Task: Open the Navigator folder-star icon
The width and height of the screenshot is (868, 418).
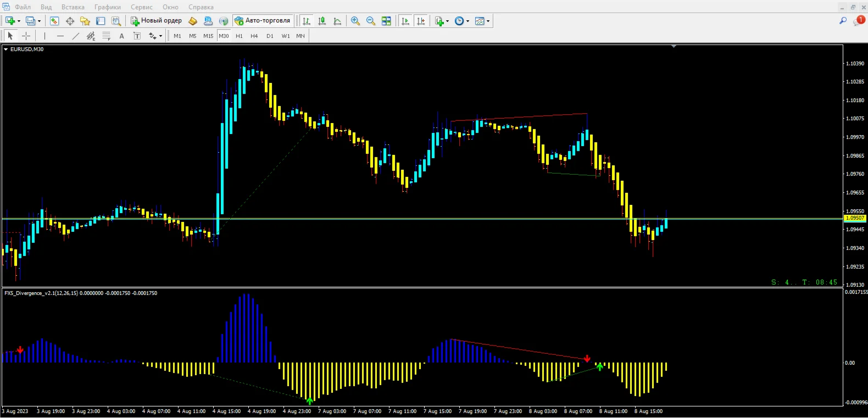Action: click(85, 21)
